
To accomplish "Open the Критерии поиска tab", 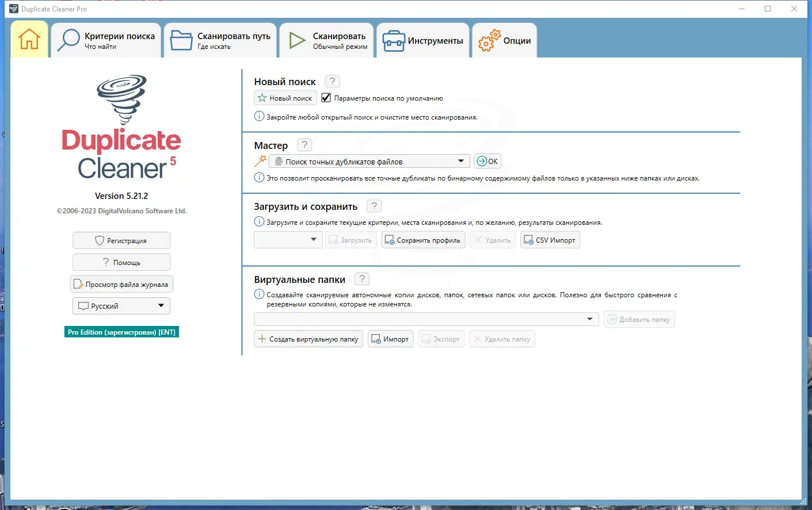I will click(x=106, y=40).
